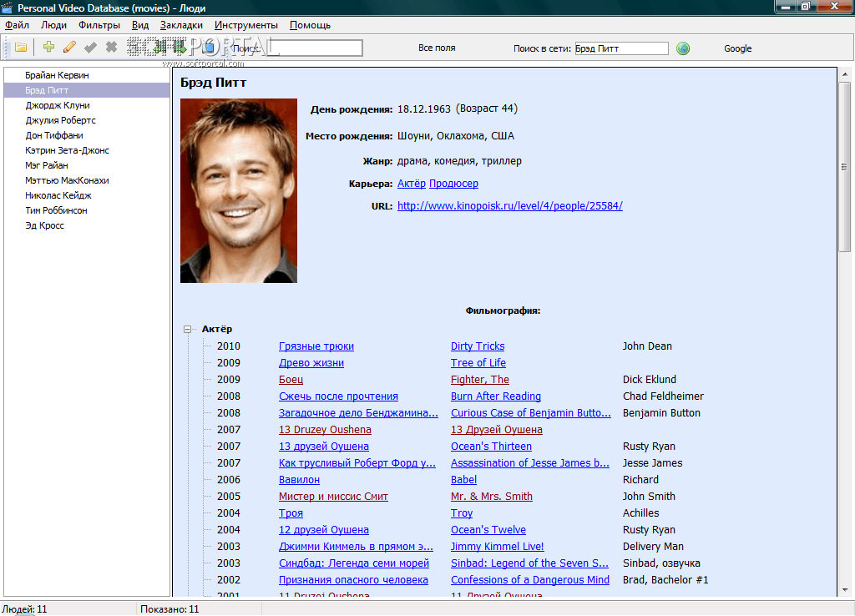Viewport: 855px width, 616px height.
Task: Open the Помощь menu
Action: [x=311, y=25]
